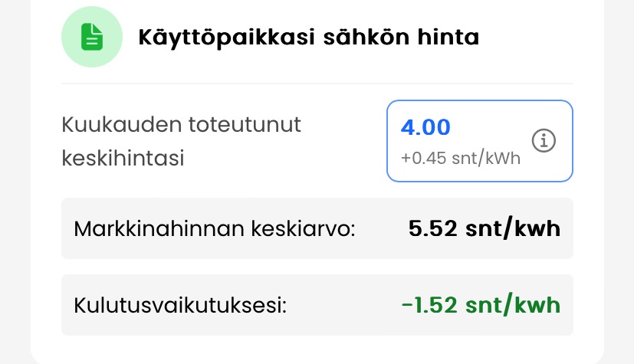This screenshot has height=364, width=634.
Task: Click the green -1.52 snt/kwh value
Action: [481, 305]
